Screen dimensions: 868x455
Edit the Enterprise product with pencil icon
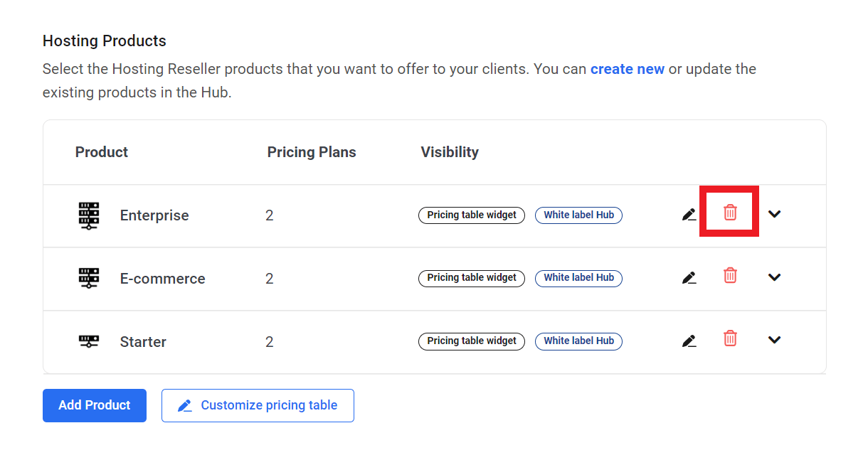pyautogui.click(x=689, y=214)
